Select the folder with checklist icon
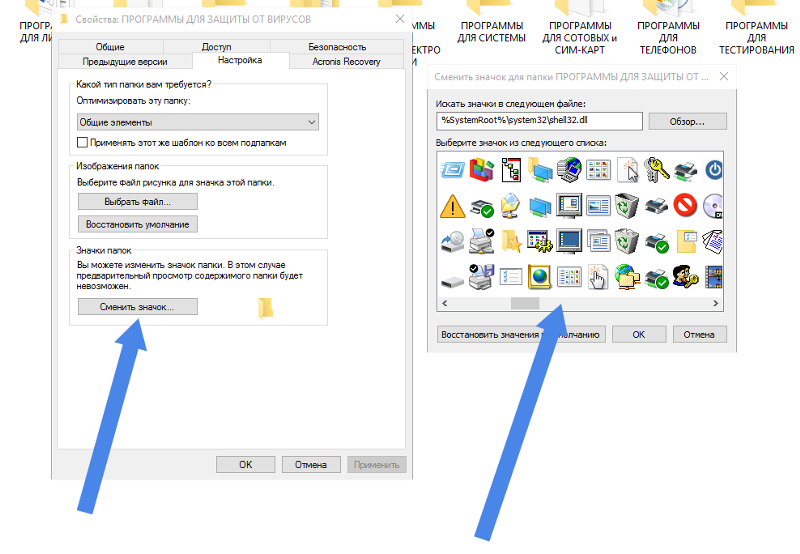 tap(686, 241)
